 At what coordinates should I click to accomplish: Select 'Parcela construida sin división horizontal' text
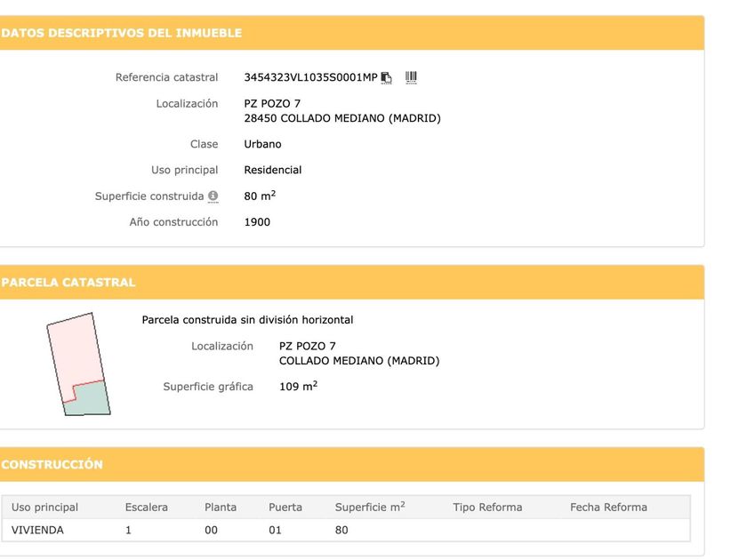click(247, 319)
